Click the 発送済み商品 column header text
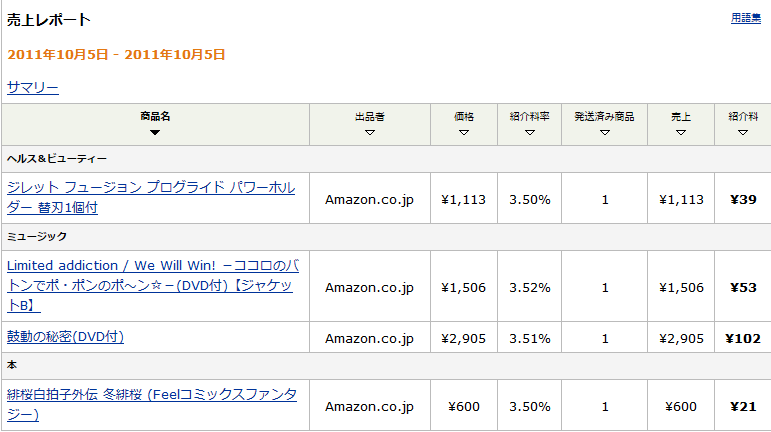The image size is (771, 432). point(604,116)
